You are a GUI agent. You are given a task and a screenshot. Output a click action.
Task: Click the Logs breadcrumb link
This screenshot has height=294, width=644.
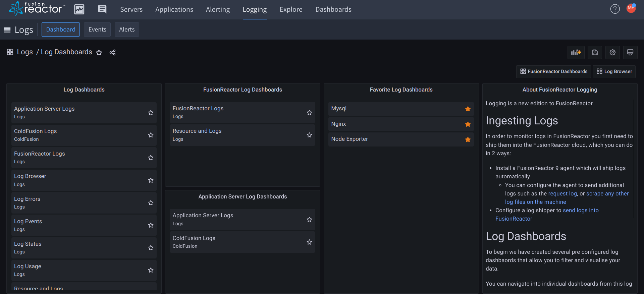click(x=25, y=52)
